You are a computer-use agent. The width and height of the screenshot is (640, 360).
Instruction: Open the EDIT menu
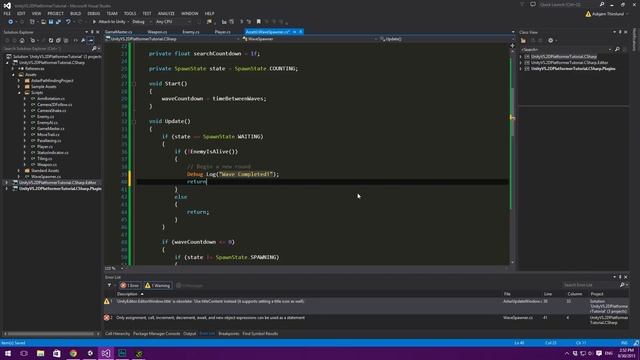click(x=21, y=13)
